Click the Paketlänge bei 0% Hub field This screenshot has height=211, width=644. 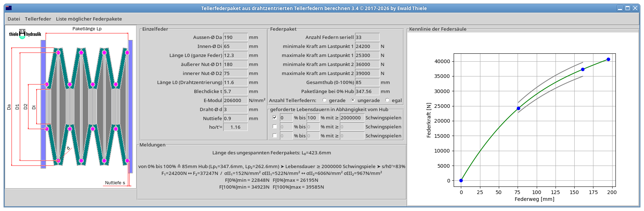point(367,91)
